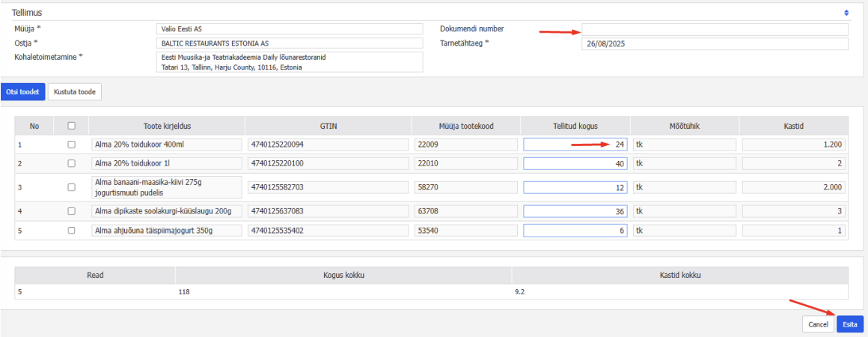The height and width of the screenshot is (337, 868).
Task: Click the ordered quantity field showing 36
Action: 575,211
